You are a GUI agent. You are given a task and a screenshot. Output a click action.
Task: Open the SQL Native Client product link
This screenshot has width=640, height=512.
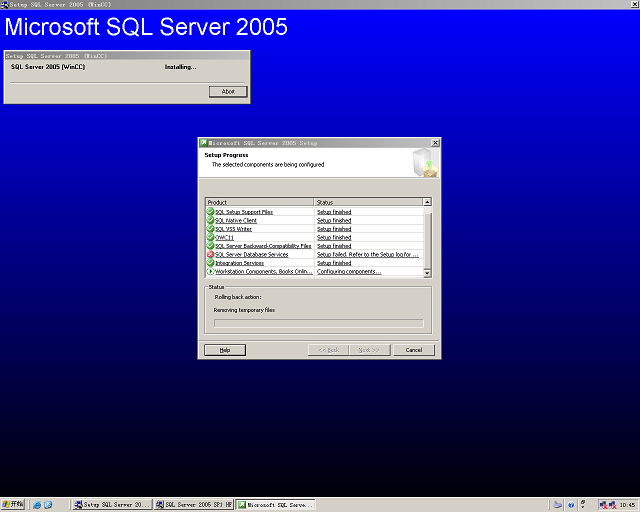pyautogui.click(x=236, y=220)
